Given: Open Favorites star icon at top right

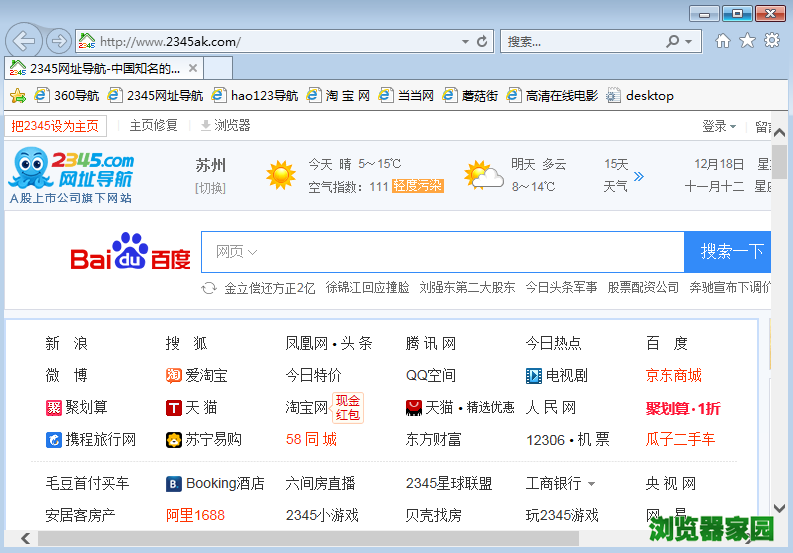Looking at the screenshot, I should click(x=747, y=41).
